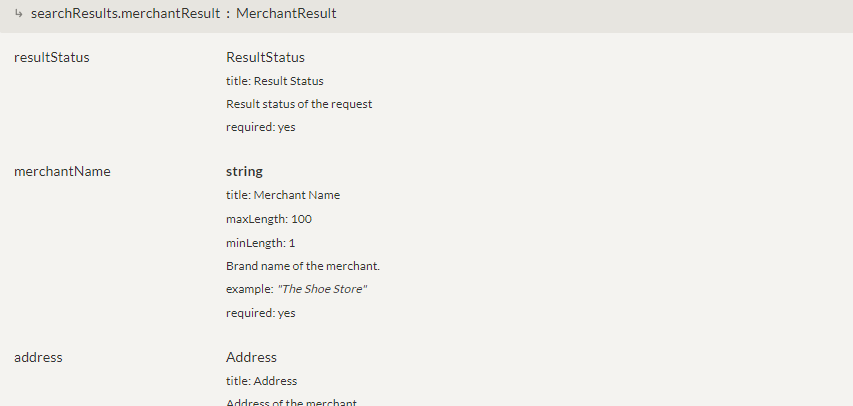This screenshot has height=406, width=853.
Task: Select the address field name
Action: point(38,357)
